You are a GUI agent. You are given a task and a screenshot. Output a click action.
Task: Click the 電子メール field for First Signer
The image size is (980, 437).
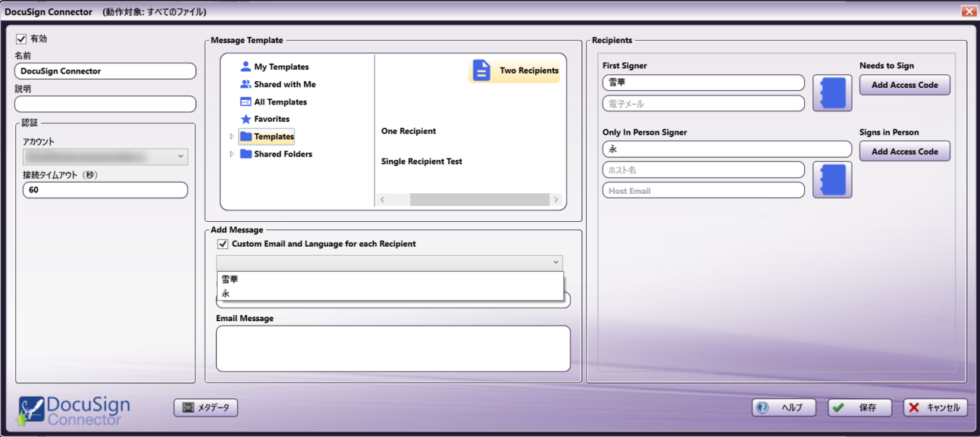[703, 104]
